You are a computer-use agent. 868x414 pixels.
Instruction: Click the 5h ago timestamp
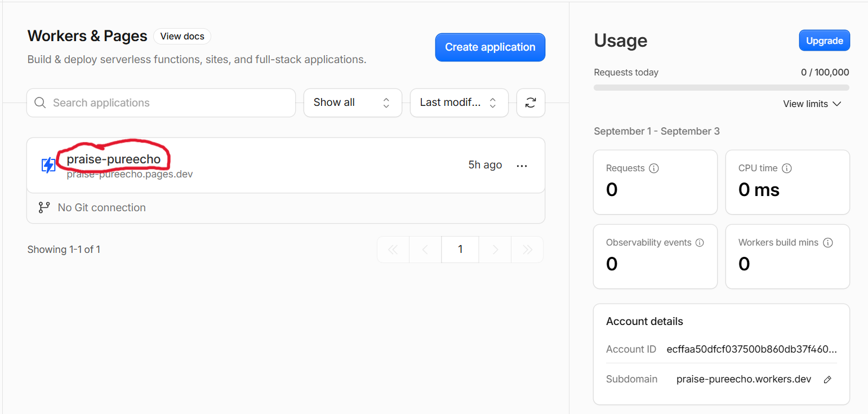point(485,165)
